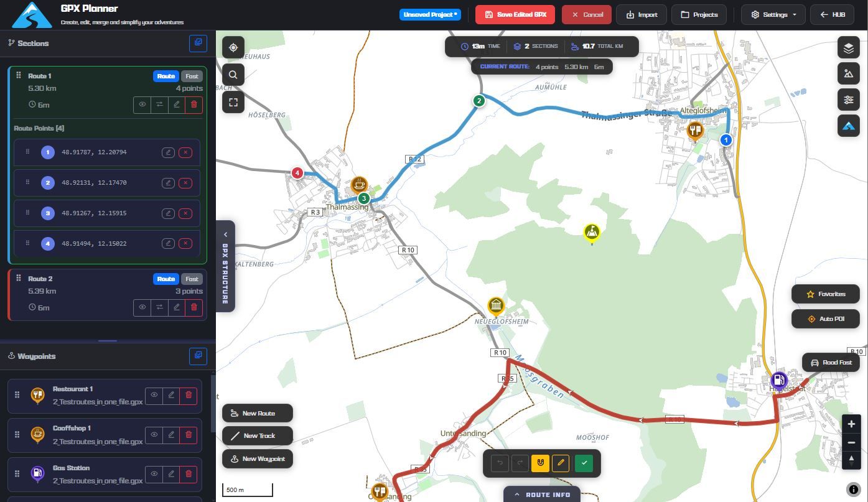Viewport: 868px width, 502px height.
Task: Enter fullscreen map view
Action: click(233, 102)
